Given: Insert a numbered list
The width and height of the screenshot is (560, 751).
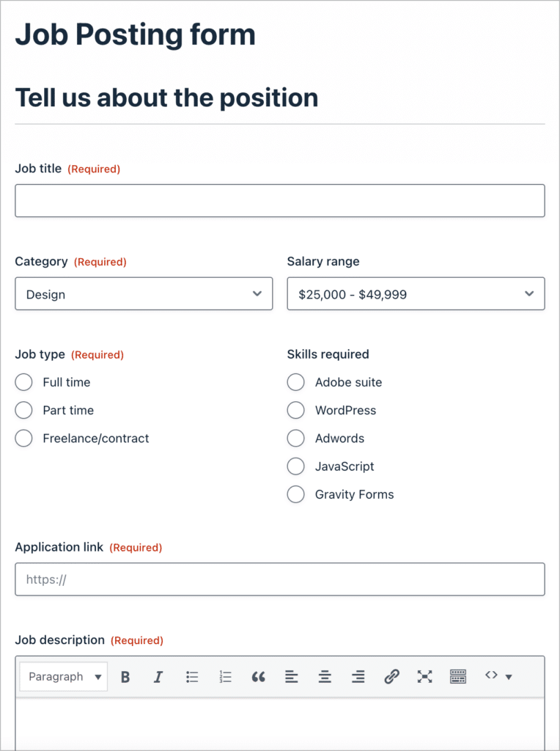Looking at the screenshot, I should [x=225, y=677].
